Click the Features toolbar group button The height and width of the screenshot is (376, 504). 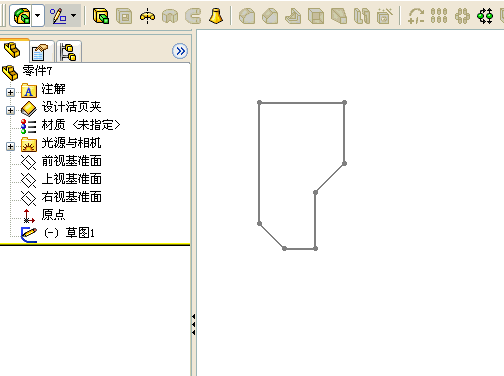(22, 16)
